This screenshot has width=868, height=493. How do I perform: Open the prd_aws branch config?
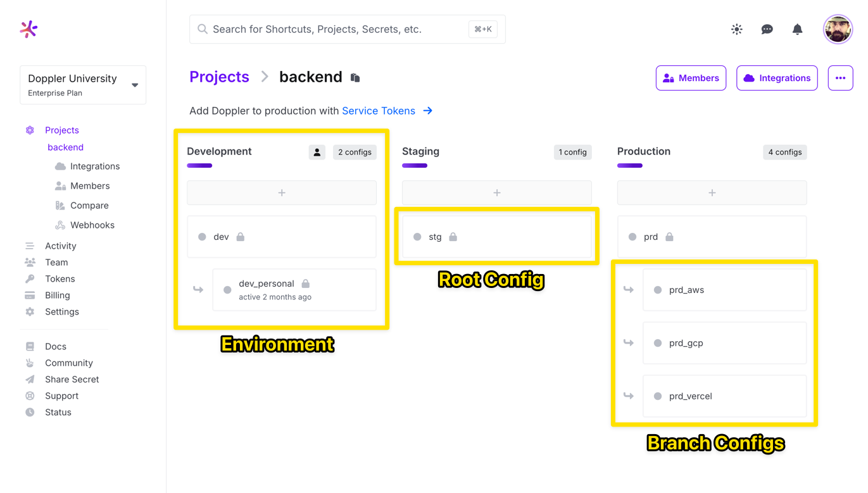[725, 290]
